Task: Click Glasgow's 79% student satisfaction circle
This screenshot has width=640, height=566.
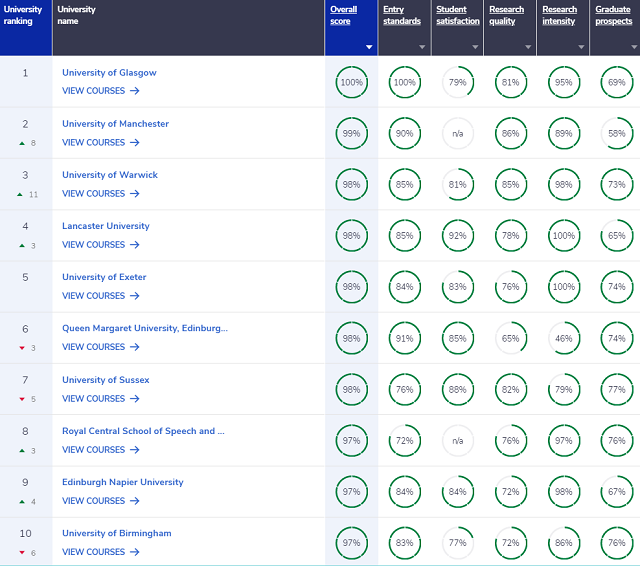Action: [458, 82]
